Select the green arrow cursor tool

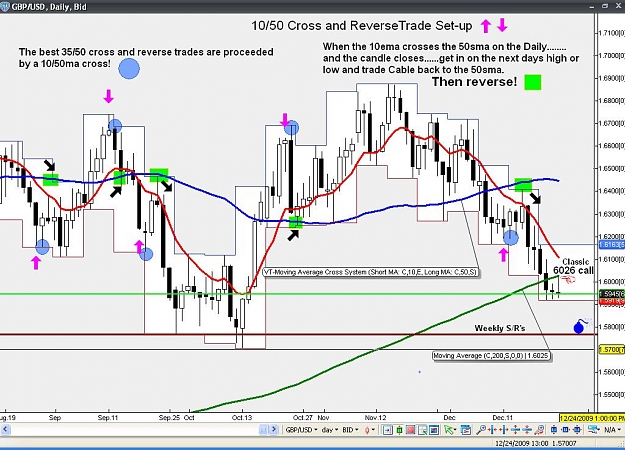pos(450,430)
